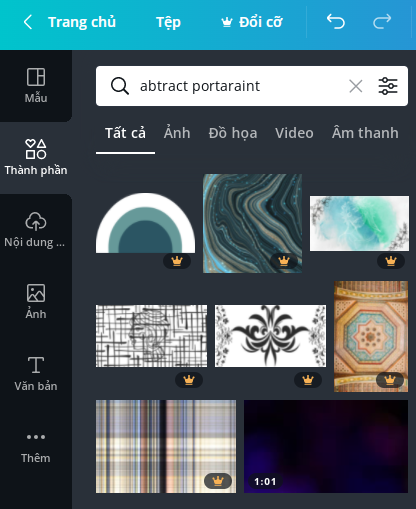This screenshot has height=509, width=416.
Task: Click the crown badge under the arch graphic
Action: coord(177,261)
